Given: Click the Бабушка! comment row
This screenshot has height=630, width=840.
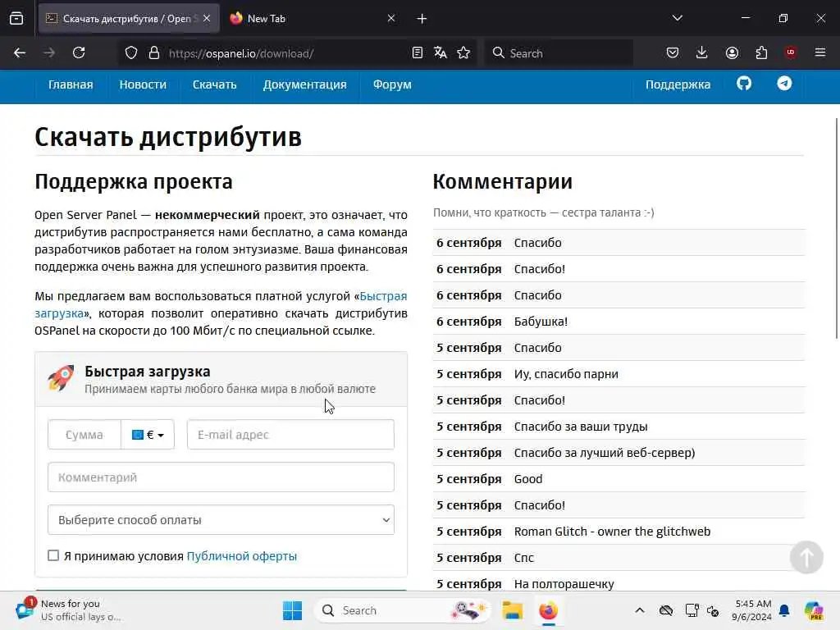Looking at the screenshot, I should click(619, 322).
